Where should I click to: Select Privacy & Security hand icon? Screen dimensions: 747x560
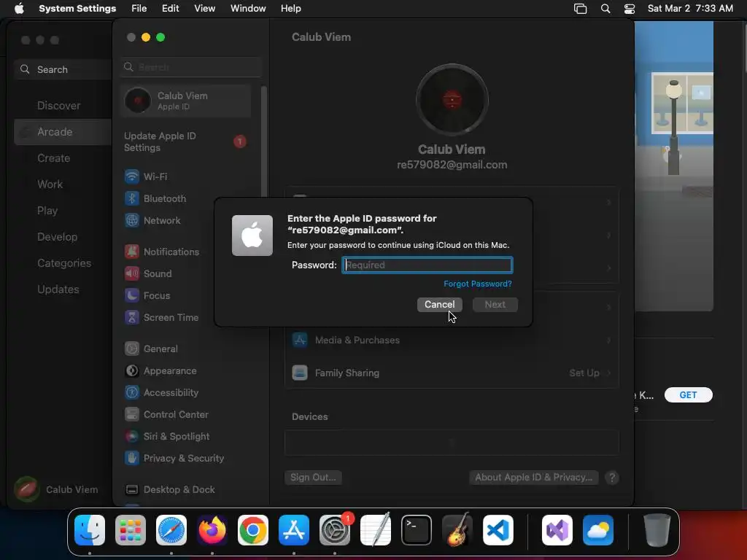click(132, 458)
